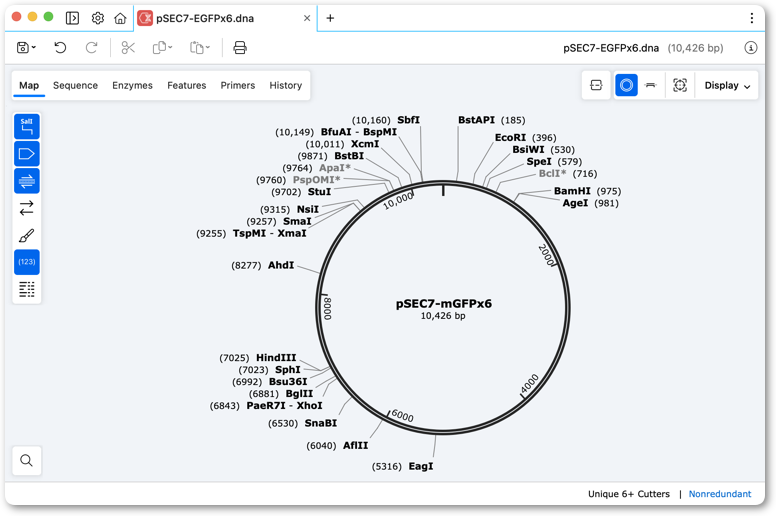Open the three-dot overflow menu
The height and width of the screenshot is (516, 776).
[751, 18]
